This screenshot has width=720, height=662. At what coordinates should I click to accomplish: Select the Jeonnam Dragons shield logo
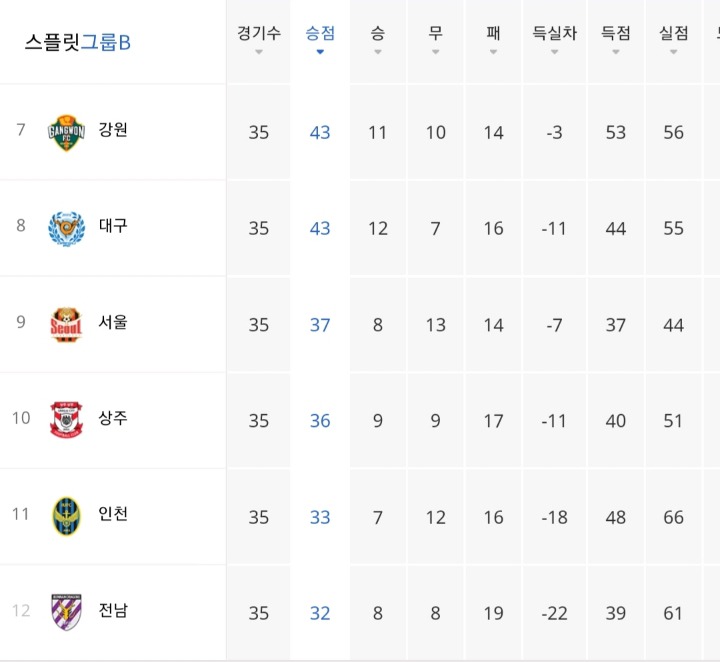(x=67, y=612)
